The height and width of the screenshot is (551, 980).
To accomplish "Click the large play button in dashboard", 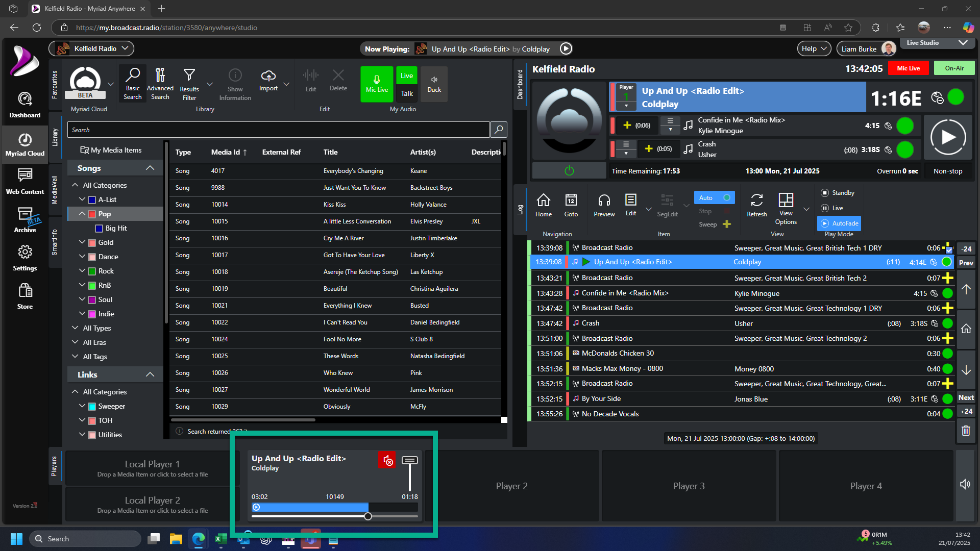I will coord(948,137).
